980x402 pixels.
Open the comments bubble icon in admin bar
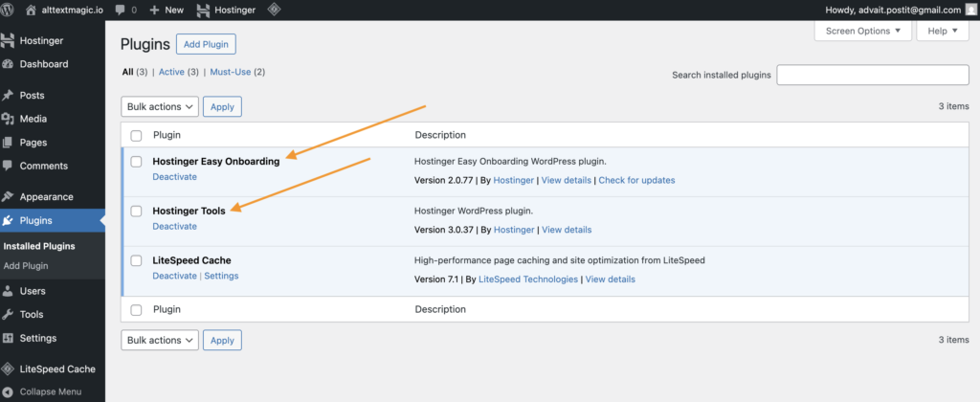tap(120, 11)
